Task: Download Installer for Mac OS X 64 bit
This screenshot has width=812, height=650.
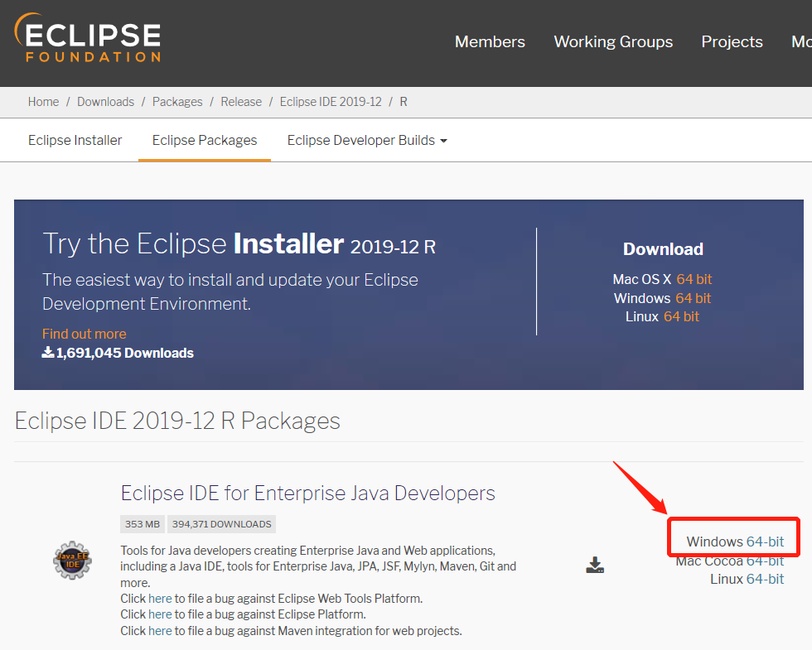Action: pyautogui.click(x=694, y=279)
